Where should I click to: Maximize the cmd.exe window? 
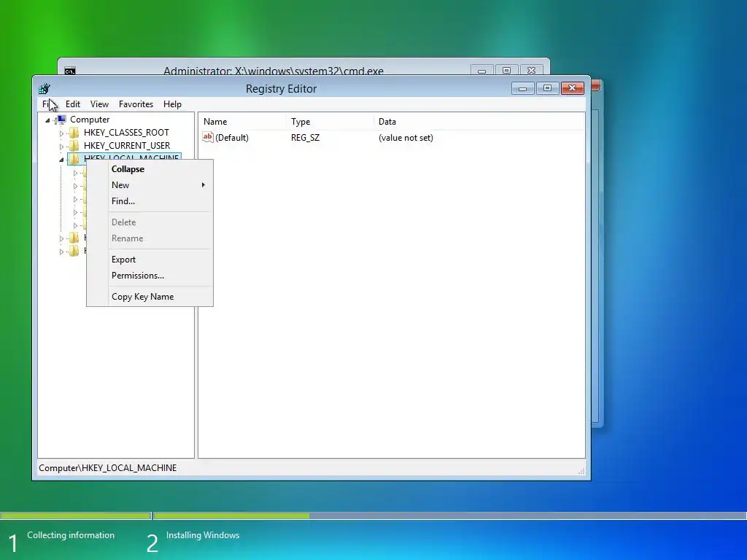pyautogui.click(x=506, y=71)
